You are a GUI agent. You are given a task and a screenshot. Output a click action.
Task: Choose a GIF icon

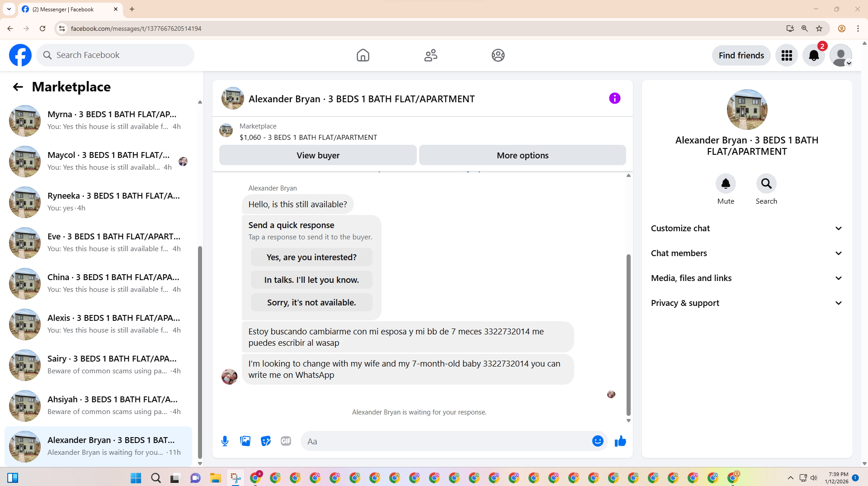[286, 441]
